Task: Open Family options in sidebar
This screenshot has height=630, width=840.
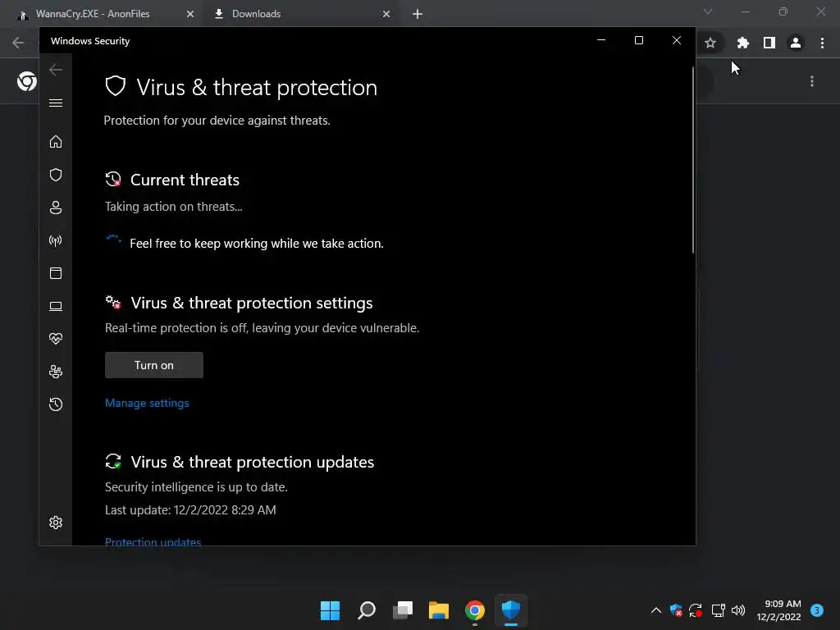Action: coord(56,372)
